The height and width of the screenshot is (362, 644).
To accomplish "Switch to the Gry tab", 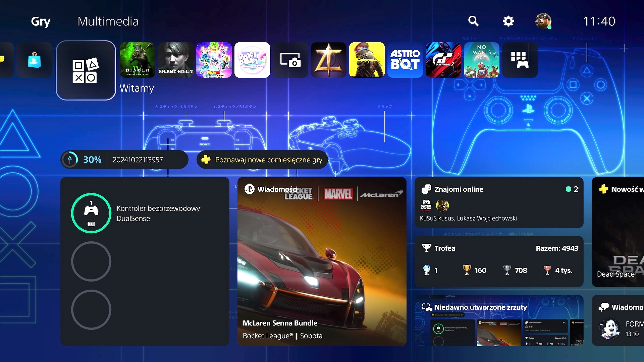I will (x=41, y=21).
